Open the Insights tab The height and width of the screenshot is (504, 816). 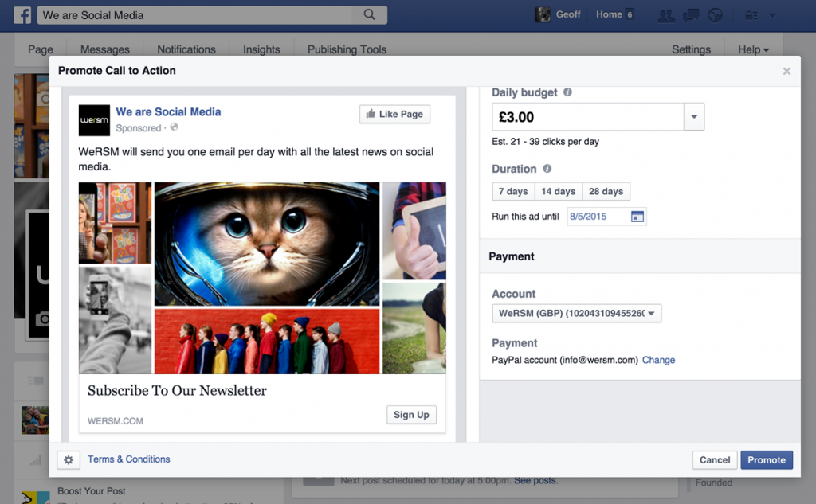click(x=261, y=49)
